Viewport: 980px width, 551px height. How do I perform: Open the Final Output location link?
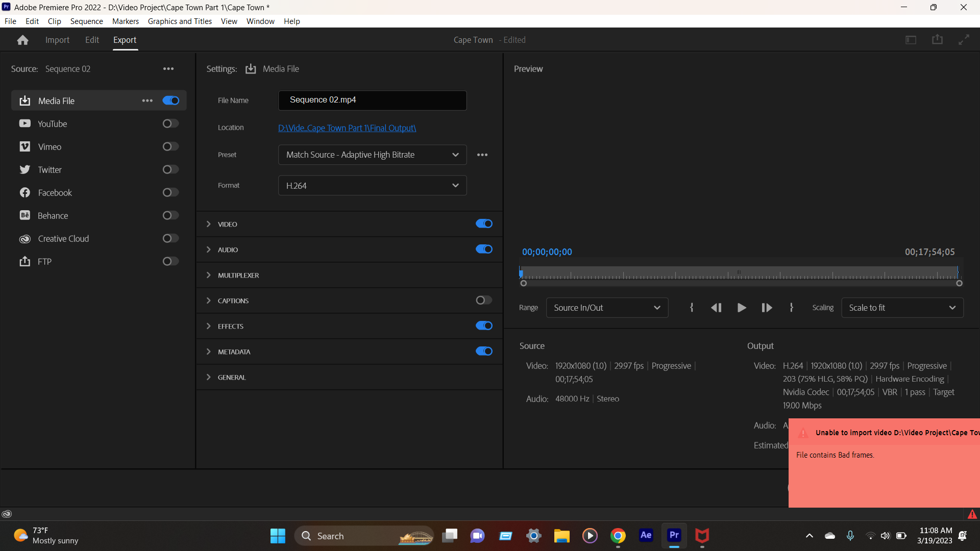click(x=347, y=128)
